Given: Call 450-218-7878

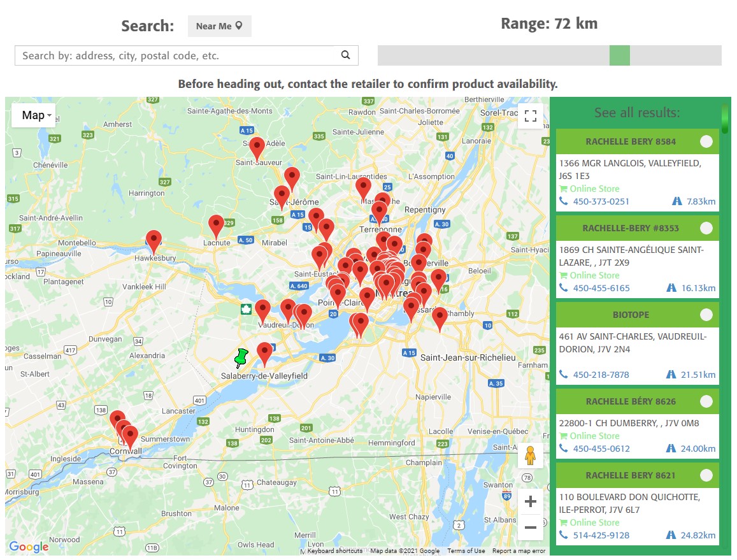Looking at the screenshot, I should coord(601,375).
